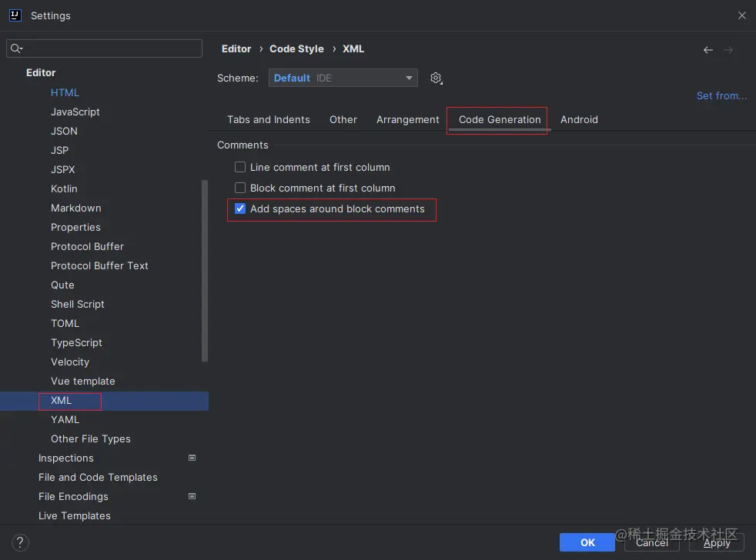756x560 pixels.
Task: Select JSON in the tree
Action: point(64,131)
